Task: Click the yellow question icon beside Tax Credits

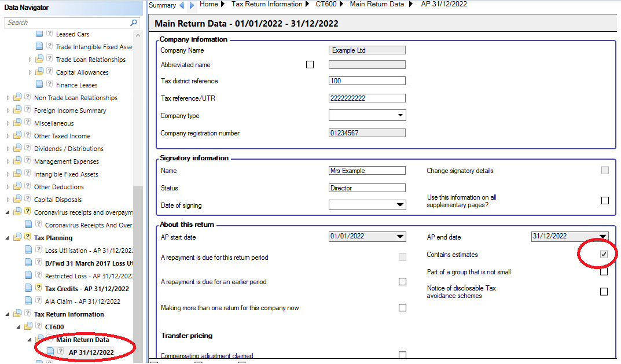Action: point(38,288)
